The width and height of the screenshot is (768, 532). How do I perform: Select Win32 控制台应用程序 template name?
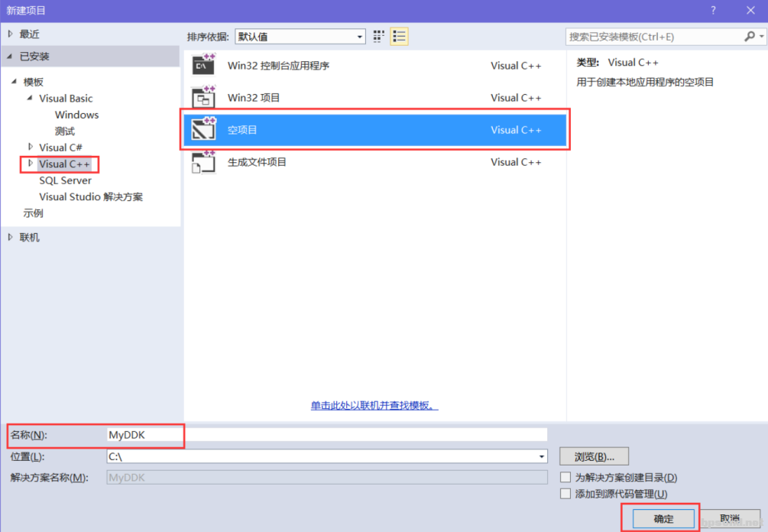click(x=278, y=66)
